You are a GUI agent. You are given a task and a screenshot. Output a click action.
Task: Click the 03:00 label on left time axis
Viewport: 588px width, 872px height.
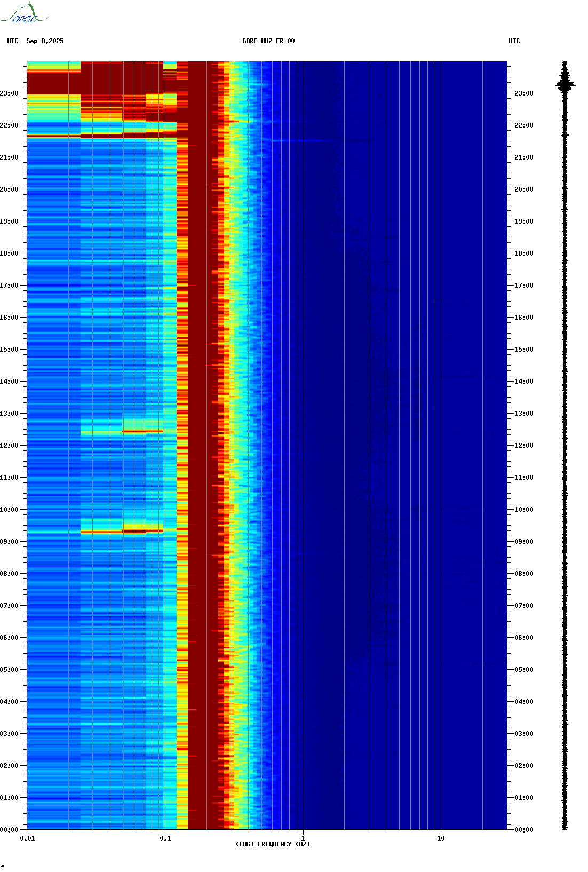9,734
